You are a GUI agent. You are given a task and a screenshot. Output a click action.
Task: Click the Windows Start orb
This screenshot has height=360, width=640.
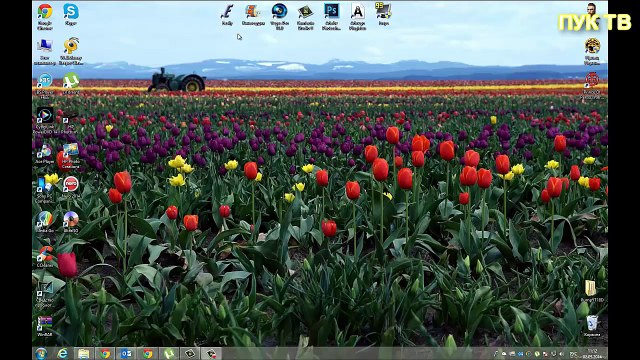(x=41, y=353)
